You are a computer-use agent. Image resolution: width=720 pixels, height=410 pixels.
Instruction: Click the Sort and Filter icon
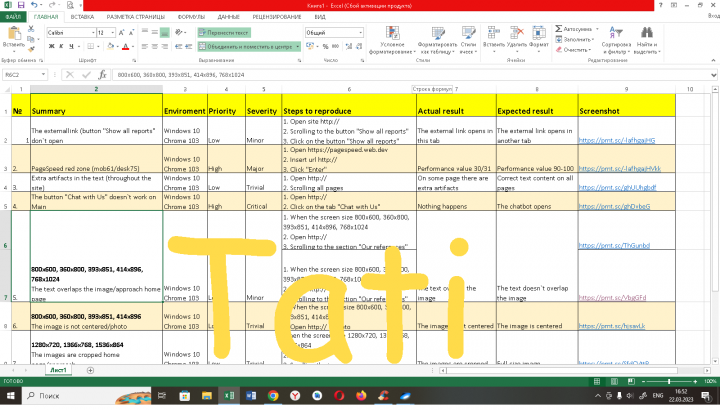tap(615, 33)
